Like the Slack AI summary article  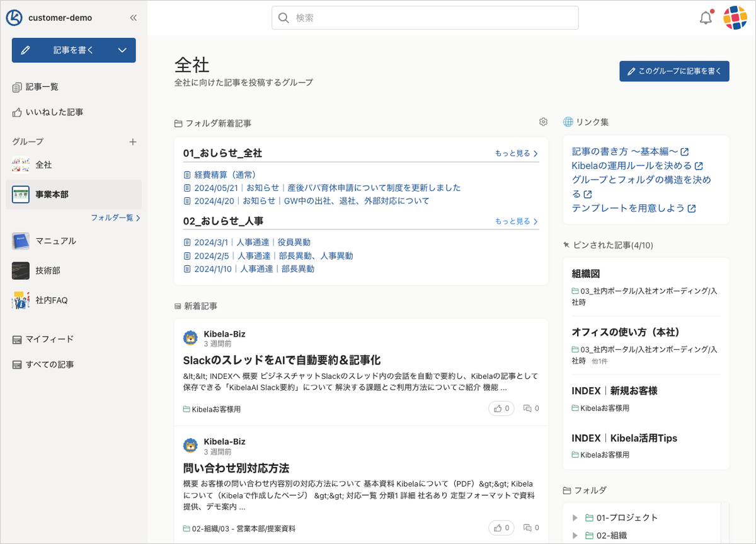501,408
